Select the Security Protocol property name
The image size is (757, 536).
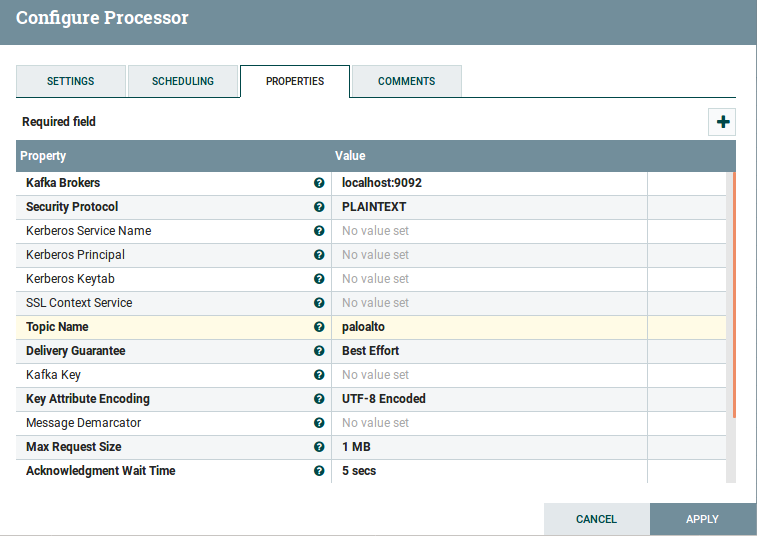(x=72, y=207)
